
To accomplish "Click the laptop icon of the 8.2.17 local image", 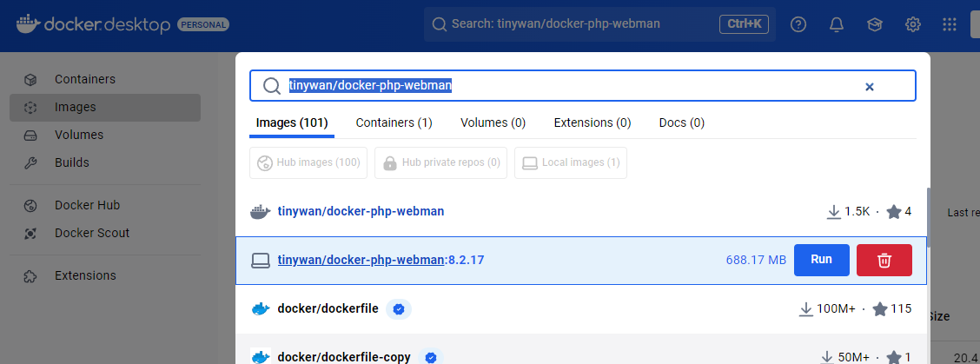I will (x=260, y=260).
